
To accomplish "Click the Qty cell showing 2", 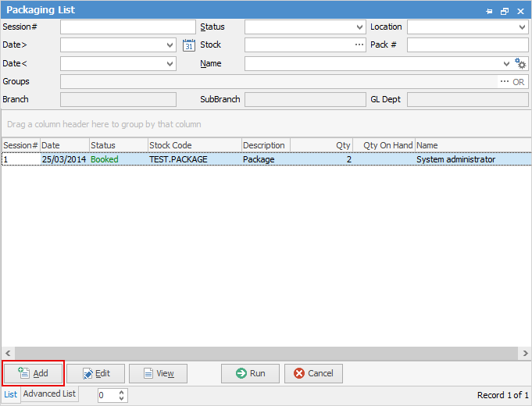I will point(322,159).
